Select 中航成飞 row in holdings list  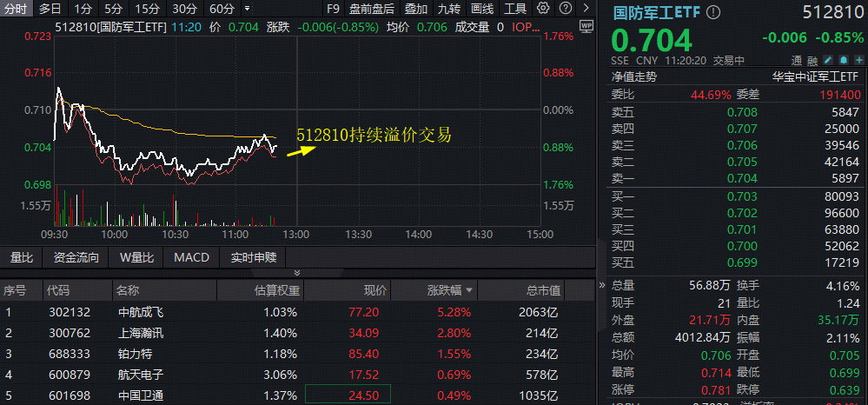tap(139, 312)
